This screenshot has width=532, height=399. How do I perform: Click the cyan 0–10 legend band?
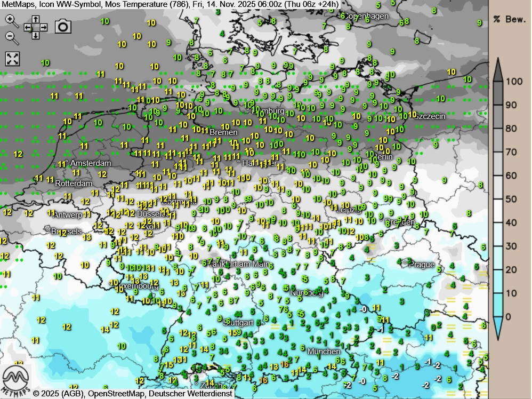(x=498, y=305)
